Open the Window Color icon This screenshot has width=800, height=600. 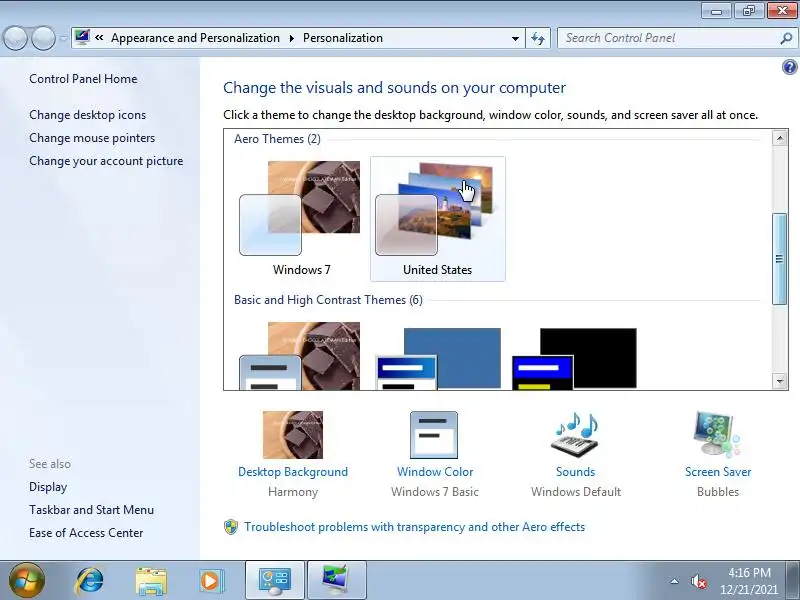[x=434, y=435]
